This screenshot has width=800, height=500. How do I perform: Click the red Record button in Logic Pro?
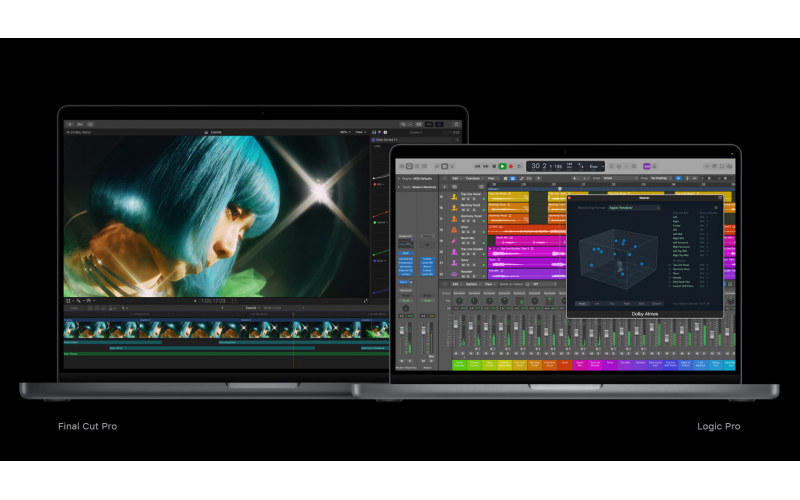click(x=511, y=166)
